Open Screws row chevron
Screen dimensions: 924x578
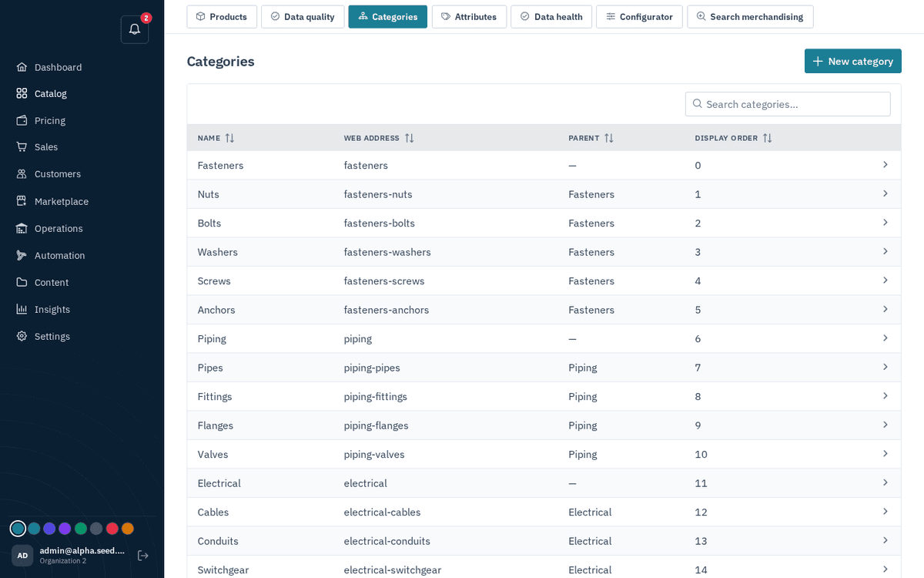pyautogui.click(x=885, y=281)
